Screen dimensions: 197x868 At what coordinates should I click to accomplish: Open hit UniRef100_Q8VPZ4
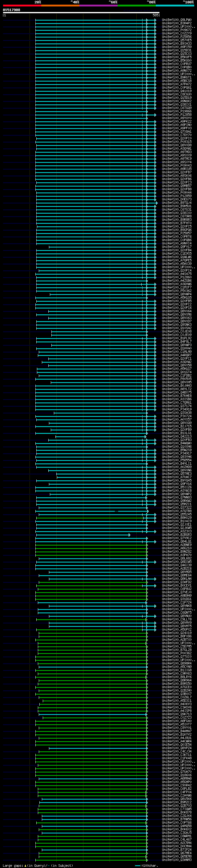(x=177, y=748)
